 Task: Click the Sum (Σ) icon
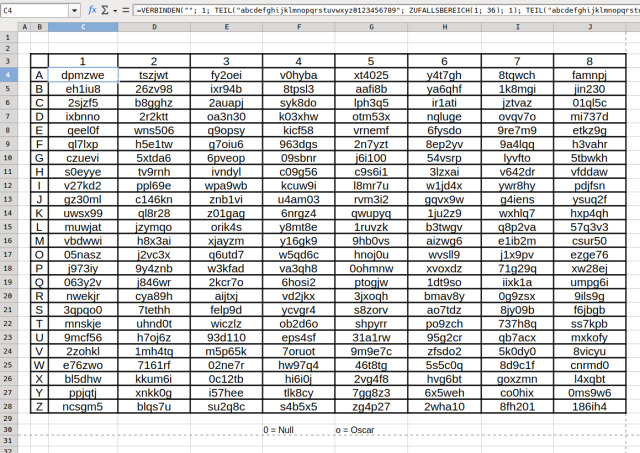click(107, 10)
